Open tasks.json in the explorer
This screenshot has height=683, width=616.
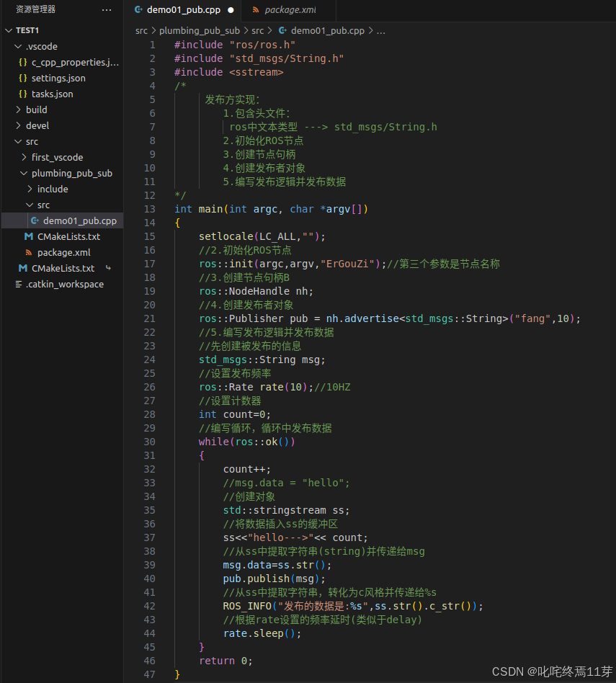pos(53,94)
